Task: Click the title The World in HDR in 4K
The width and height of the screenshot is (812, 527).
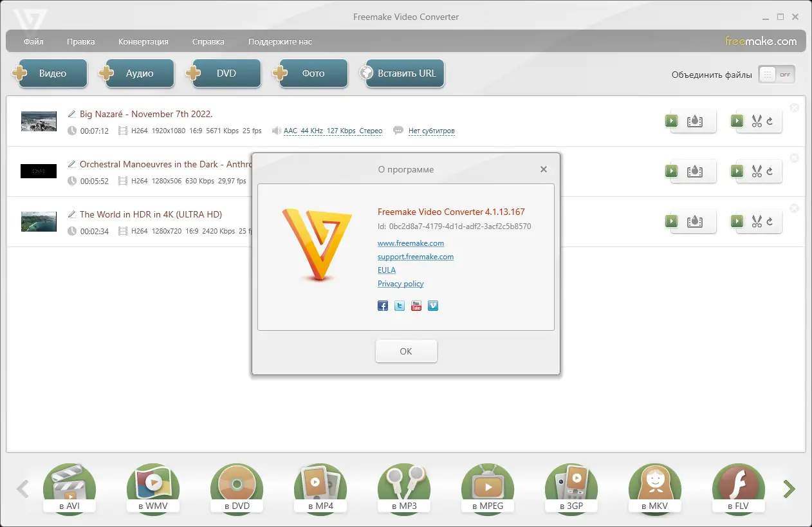Action: (x=151, y=214)
